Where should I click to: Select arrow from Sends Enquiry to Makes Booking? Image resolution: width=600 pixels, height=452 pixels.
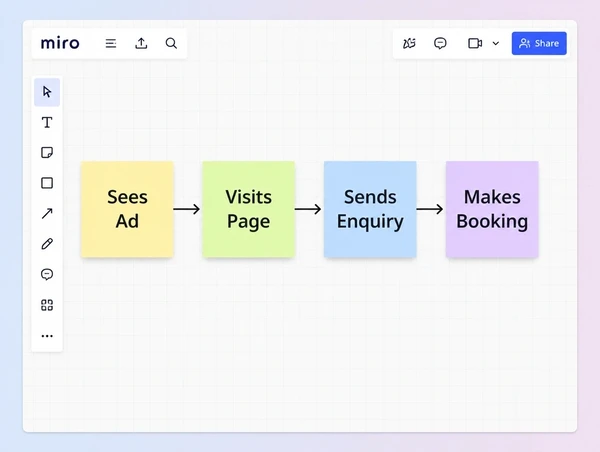(x=430, y=209)
